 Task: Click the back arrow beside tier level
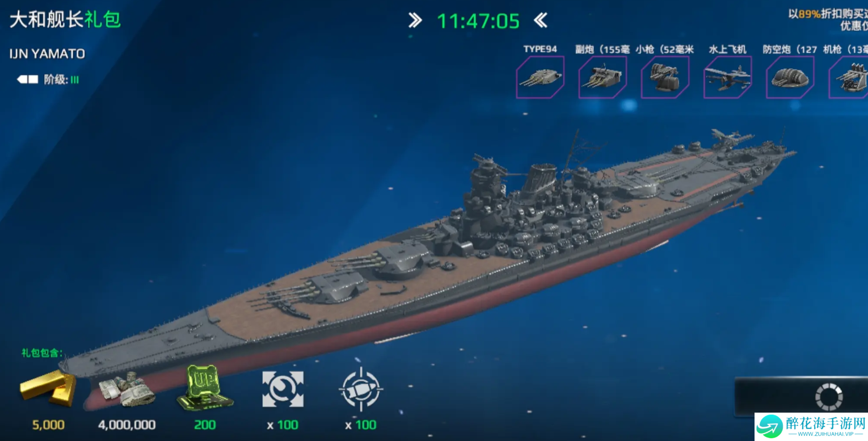click(27, 80)
